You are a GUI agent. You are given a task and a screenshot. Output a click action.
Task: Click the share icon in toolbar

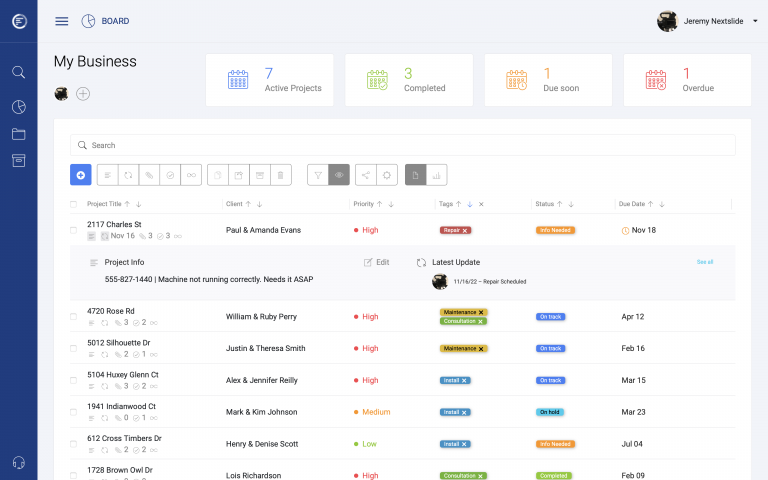pos(365,175)
